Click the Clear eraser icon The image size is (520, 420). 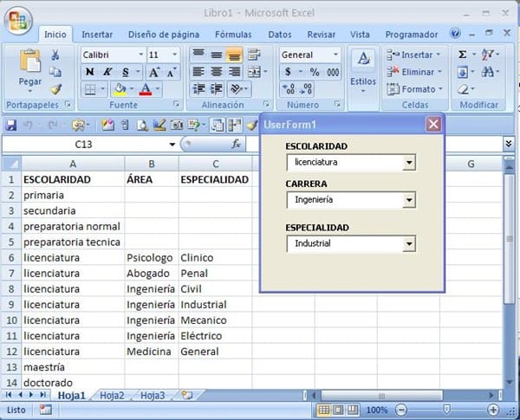[463, 89]
